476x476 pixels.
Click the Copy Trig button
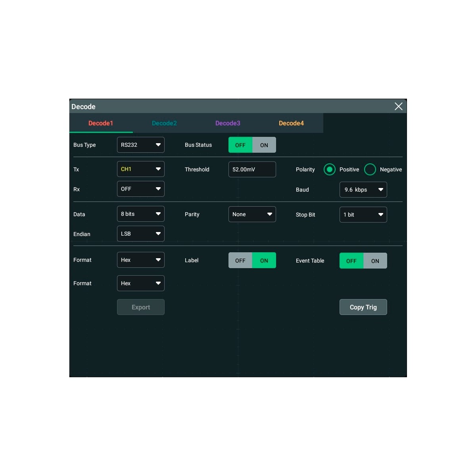(363, 307)
